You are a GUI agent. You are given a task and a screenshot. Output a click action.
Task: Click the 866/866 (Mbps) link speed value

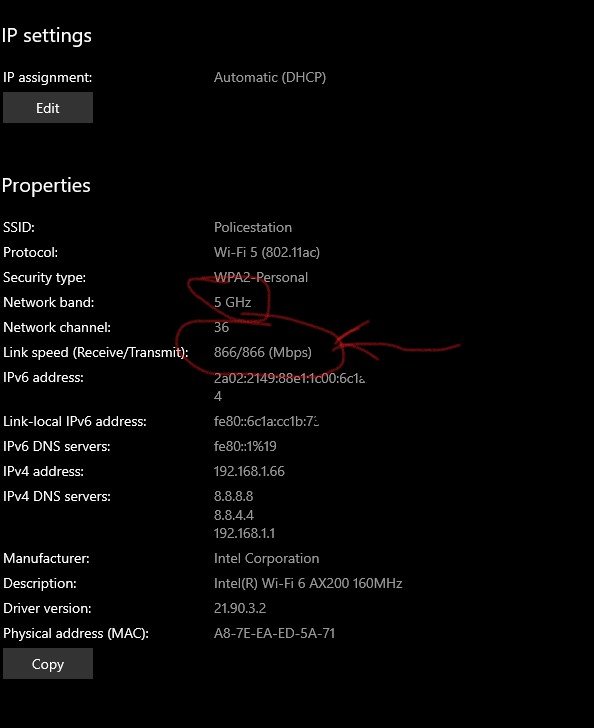[x=262, y=352]
